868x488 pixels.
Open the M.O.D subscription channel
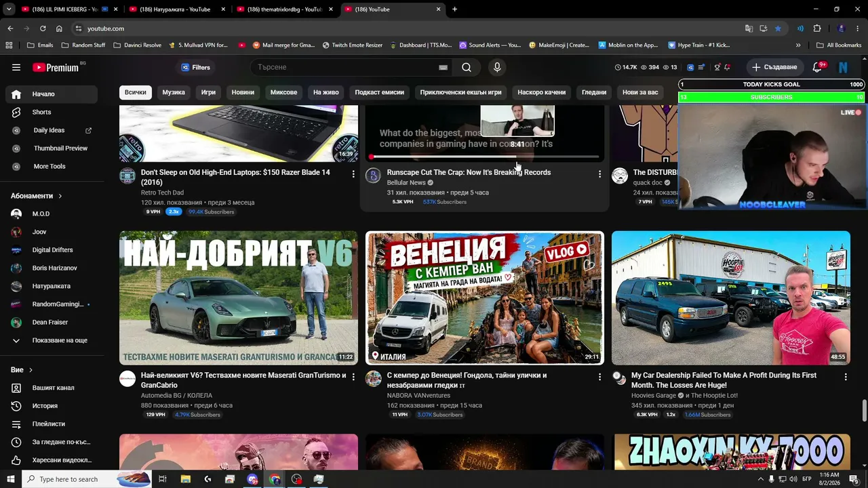(52, 213)
